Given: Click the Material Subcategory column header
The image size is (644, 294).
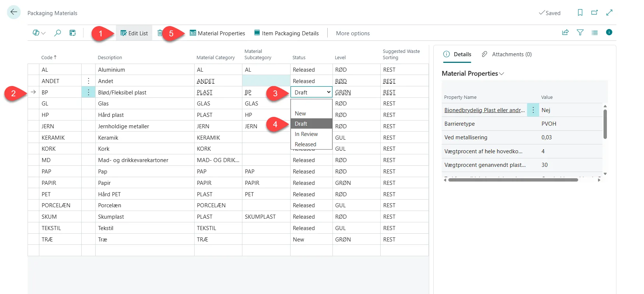Looking at the screenshot, I should [x=258, y=54].
